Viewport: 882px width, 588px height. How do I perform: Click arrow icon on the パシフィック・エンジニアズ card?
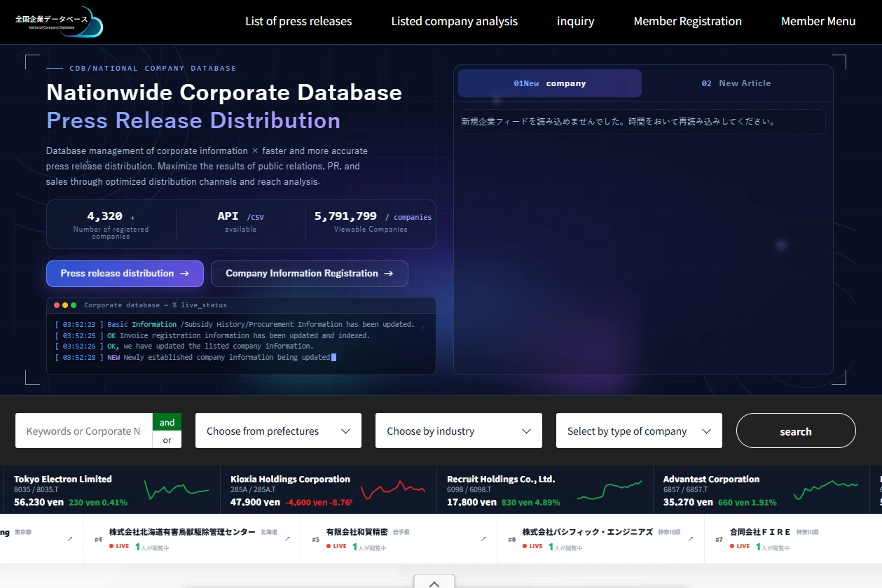691,539
